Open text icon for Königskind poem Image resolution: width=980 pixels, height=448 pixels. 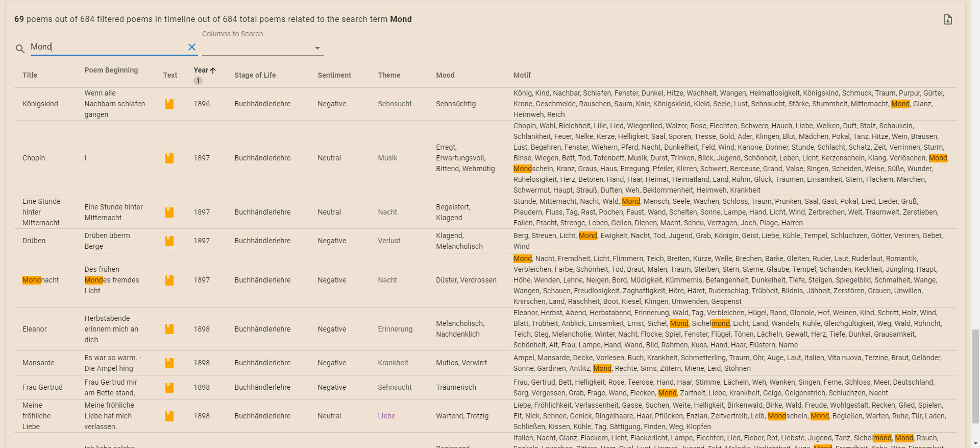tap(169, 104)
